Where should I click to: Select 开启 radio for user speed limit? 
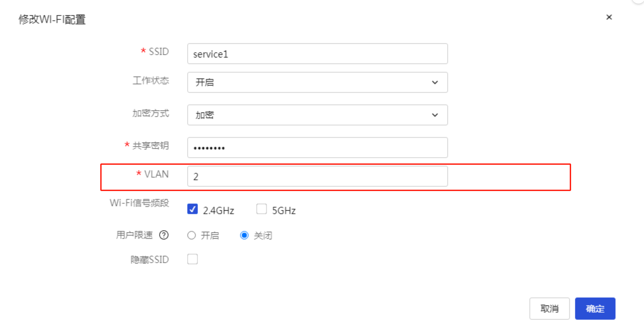click(191, 235)
